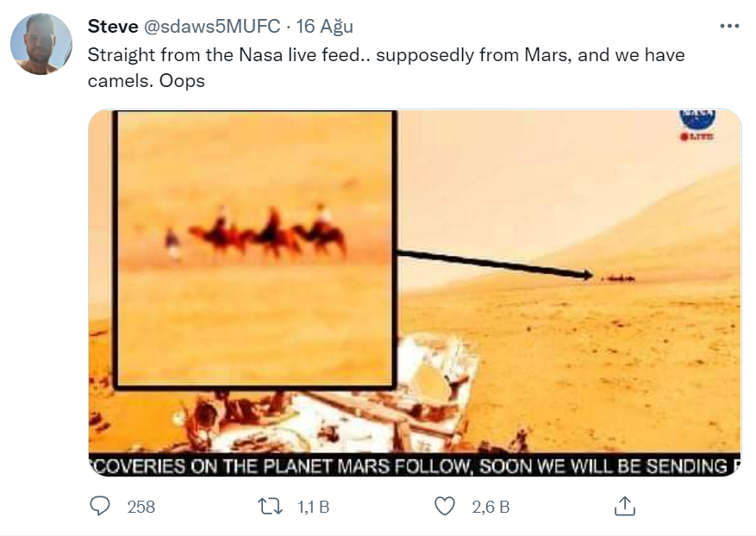Image resolution: width=756 pixels, height=536 pixels.
Task: Open Steve's profile picture avatar
Action: tap(41, 44)
